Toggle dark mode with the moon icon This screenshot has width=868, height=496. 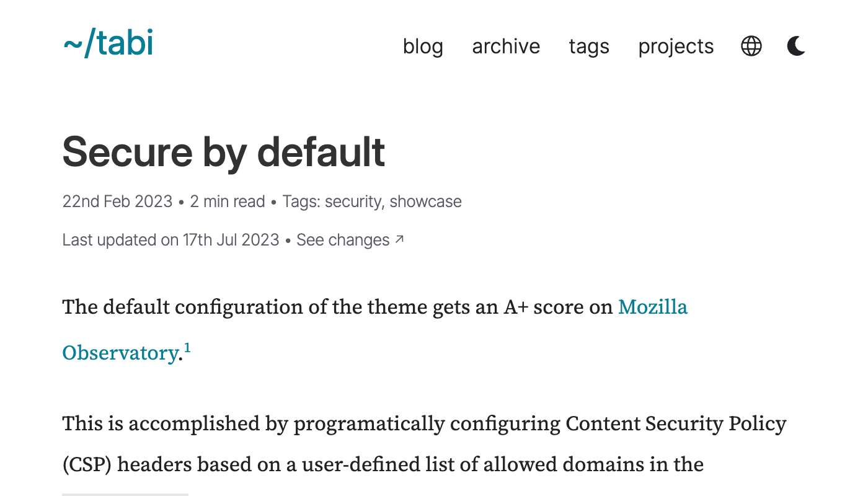(796, 46)
